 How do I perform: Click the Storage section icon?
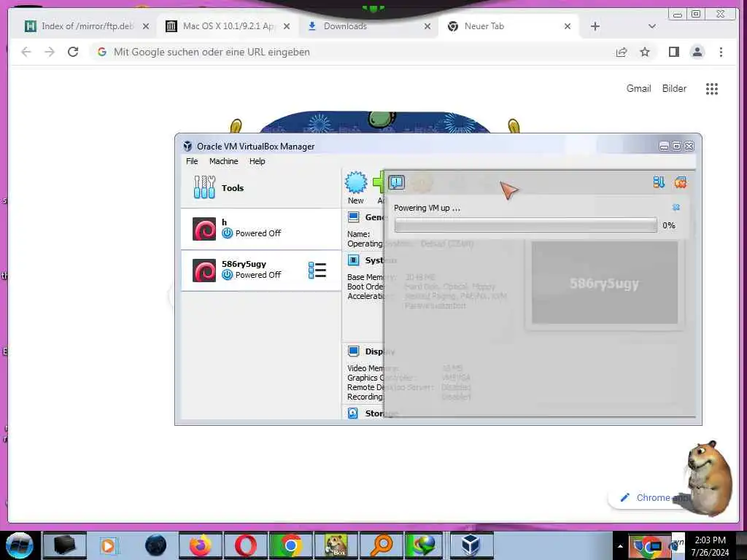pos(353,413)
